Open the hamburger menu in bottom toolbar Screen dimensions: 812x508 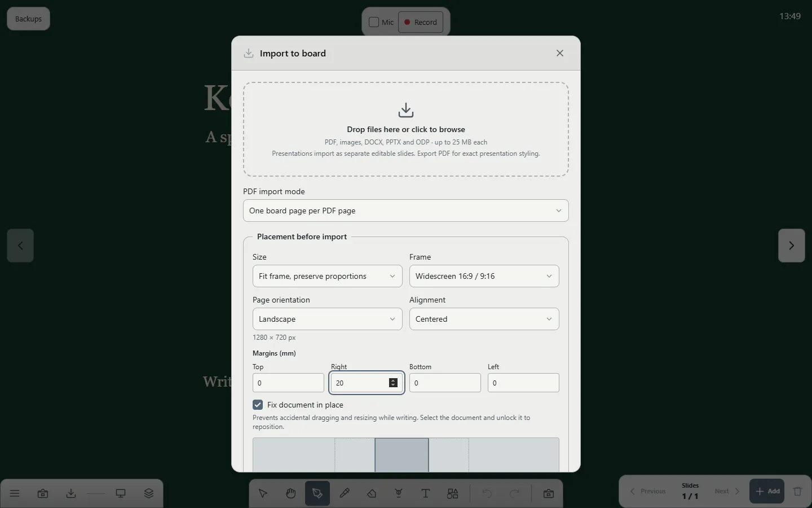15,494
